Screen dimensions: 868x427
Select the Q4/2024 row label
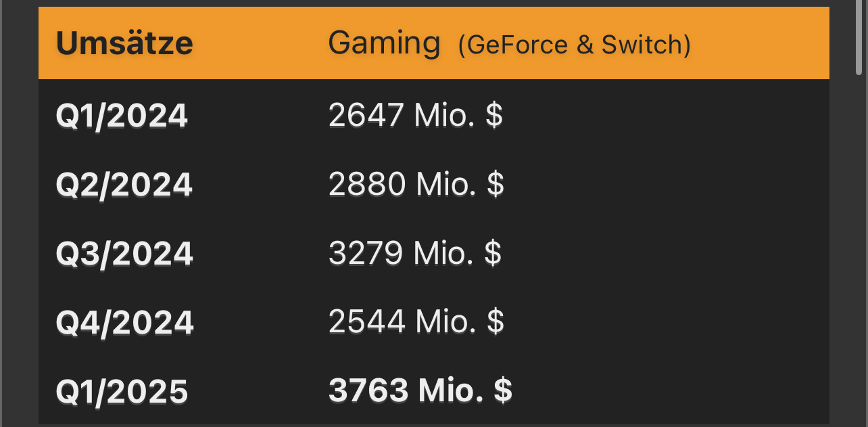(x=124, y=323)
